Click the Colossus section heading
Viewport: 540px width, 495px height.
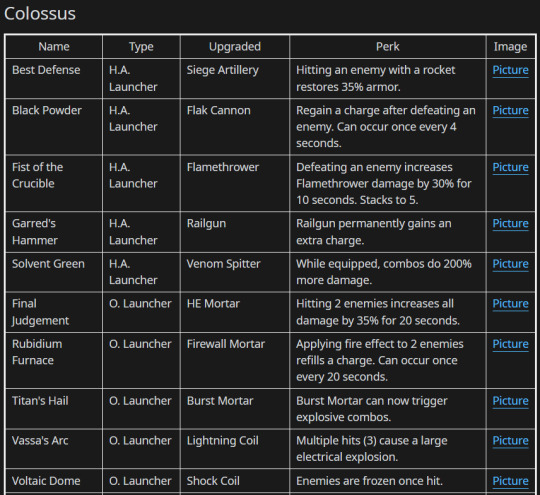[x=40, y=14]
